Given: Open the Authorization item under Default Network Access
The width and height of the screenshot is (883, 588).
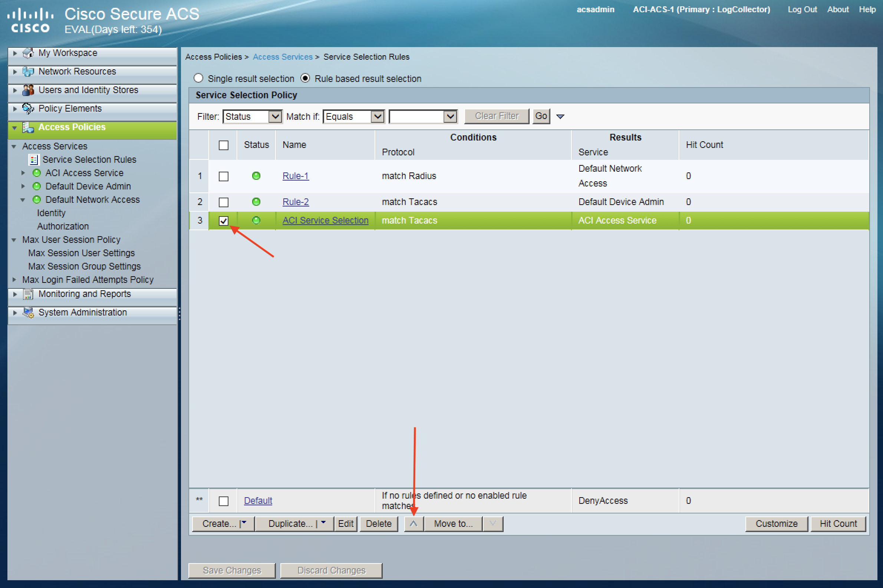Looking at the screenshot, I should click(x=63, y=227).
